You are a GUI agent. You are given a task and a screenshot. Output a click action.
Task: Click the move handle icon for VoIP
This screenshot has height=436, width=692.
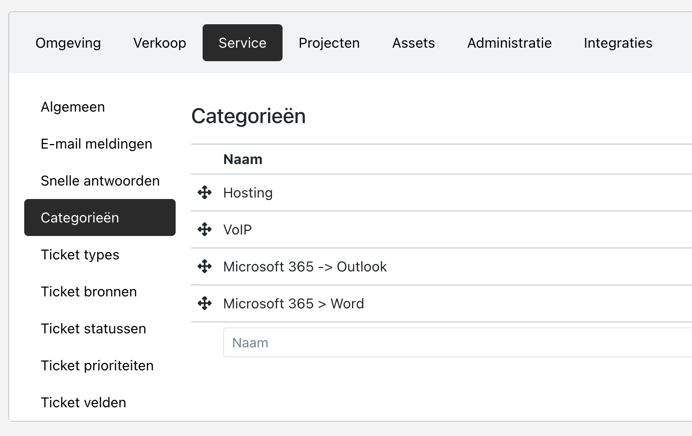(x=204, y=229)
